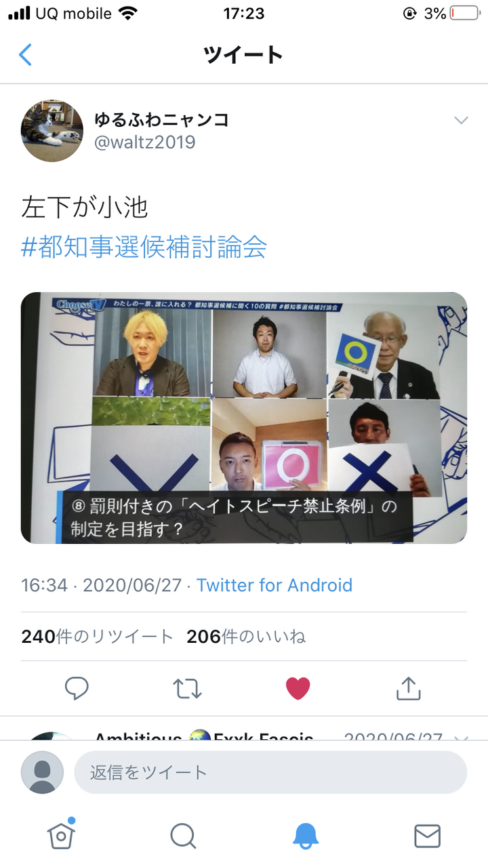488x868 pixels.
Task: Expand options chevron on the reply below
Action: click(x=461, y=738)
